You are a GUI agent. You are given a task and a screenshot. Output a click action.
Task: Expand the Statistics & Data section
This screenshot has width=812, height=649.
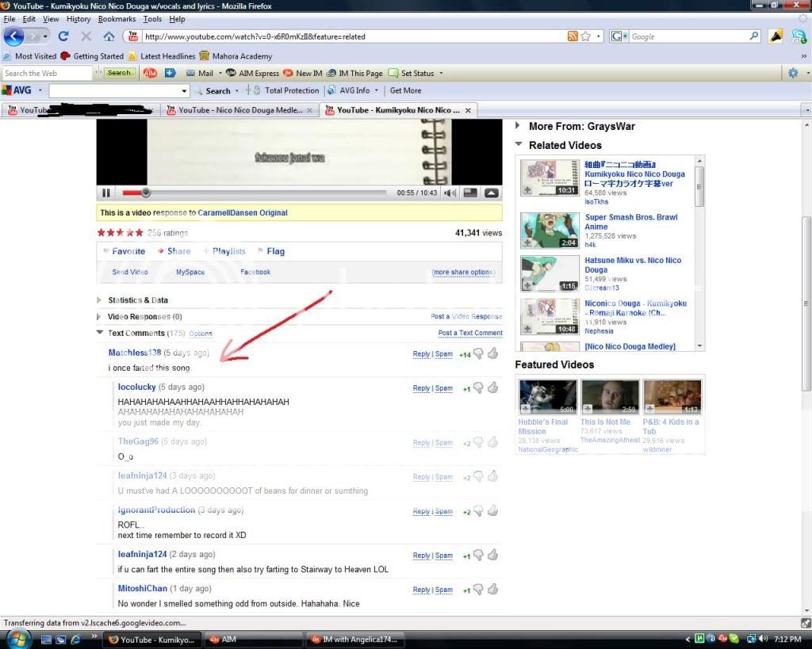(x=100, y=300)
